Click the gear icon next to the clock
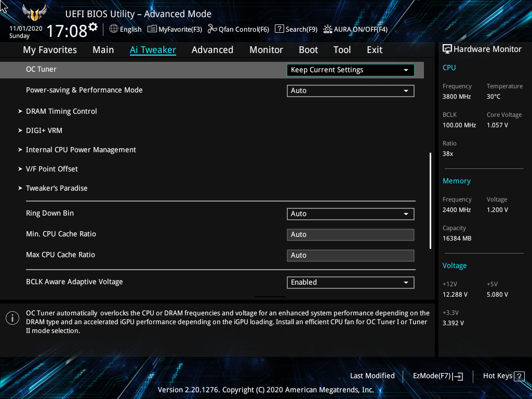This screenshot has height=399, width=532. [x=93, y=27]
